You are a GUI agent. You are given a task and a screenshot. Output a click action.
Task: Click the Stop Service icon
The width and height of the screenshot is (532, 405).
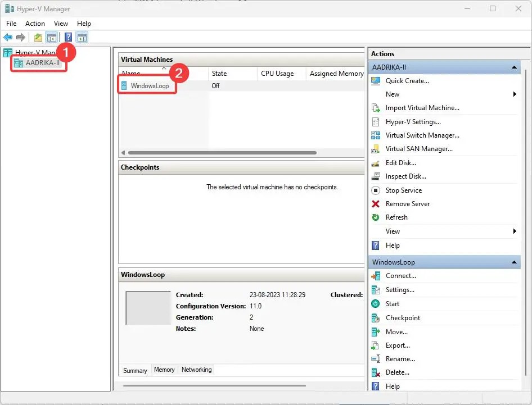376,190
